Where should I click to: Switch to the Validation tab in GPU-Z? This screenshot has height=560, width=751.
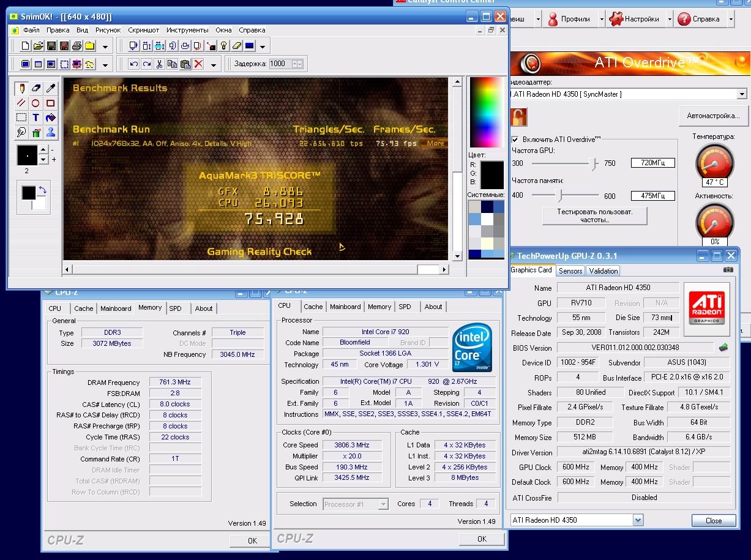click(x=603, y=271)
